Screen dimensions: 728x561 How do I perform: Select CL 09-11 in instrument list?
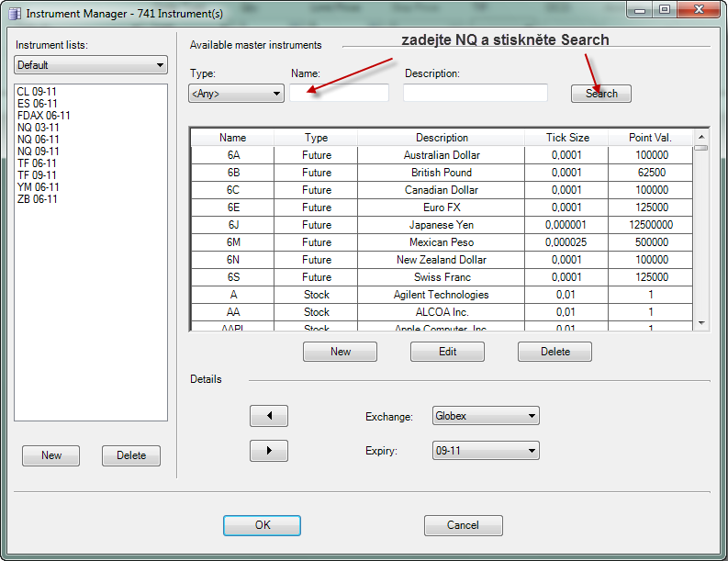point(37,92)
